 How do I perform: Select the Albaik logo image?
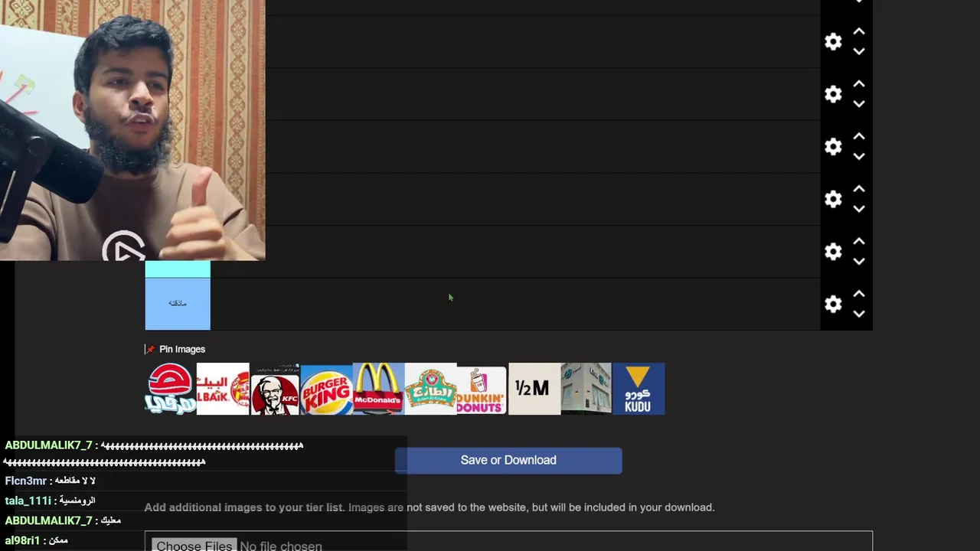[223, 389]
